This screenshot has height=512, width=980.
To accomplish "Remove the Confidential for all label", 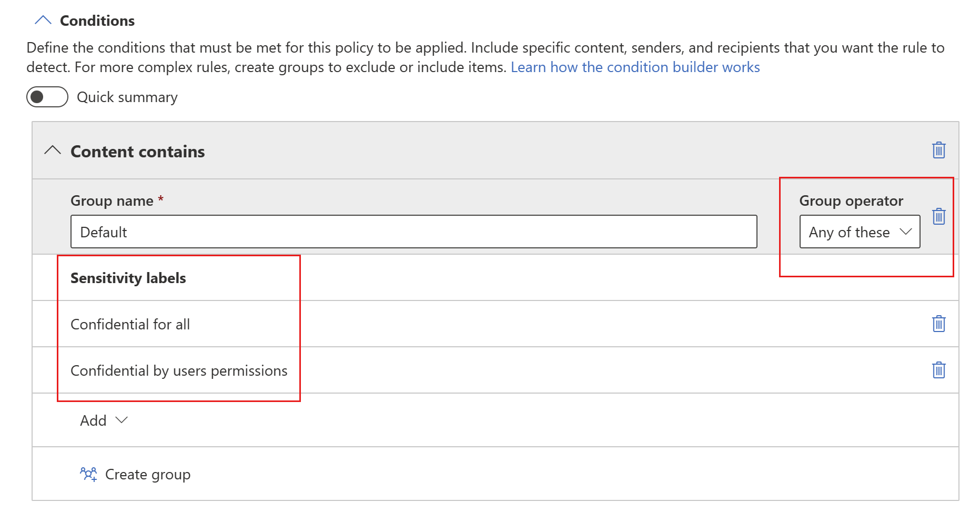I will (x=938, y=324).
